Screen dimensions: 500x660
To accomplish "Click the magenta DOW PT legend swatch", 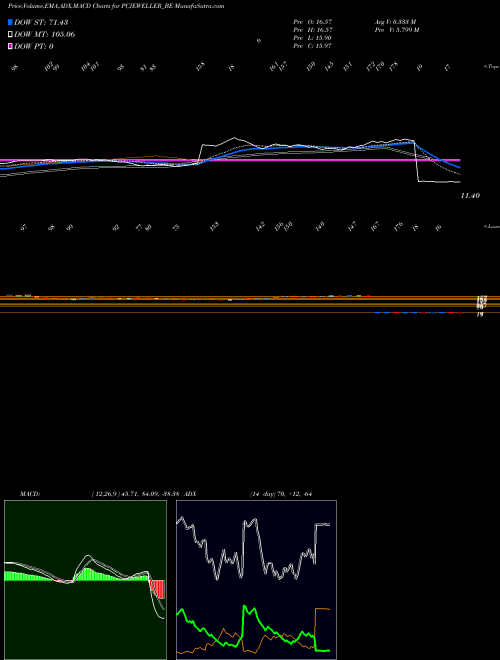I will coord(10,46).
